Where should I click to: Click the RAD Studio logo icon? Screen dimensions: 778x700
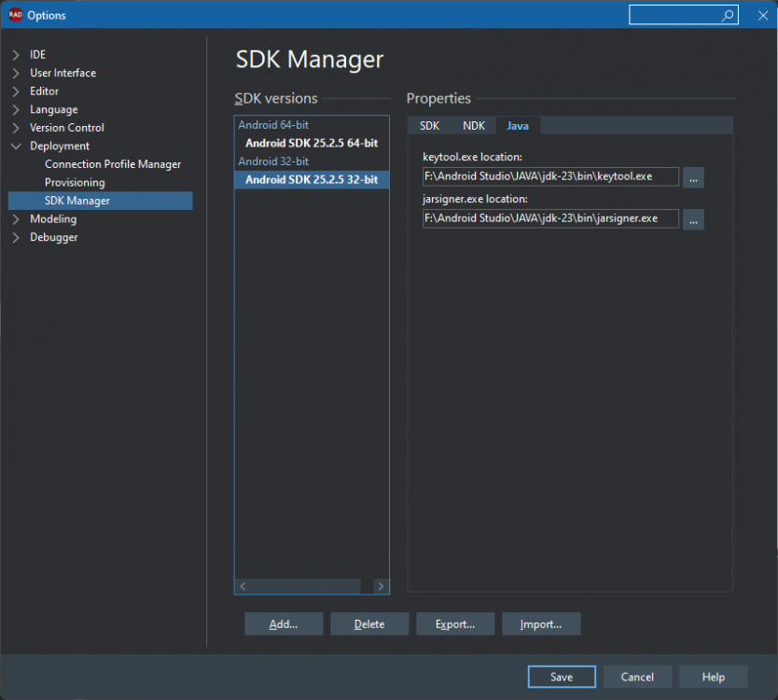(x=15, y=15)
